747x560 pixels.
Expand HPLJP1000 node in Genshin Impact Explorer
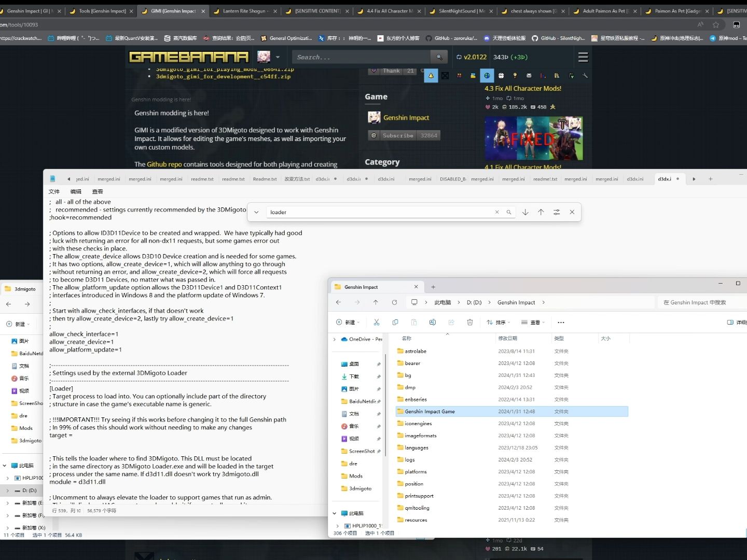(x=338, y=526)
